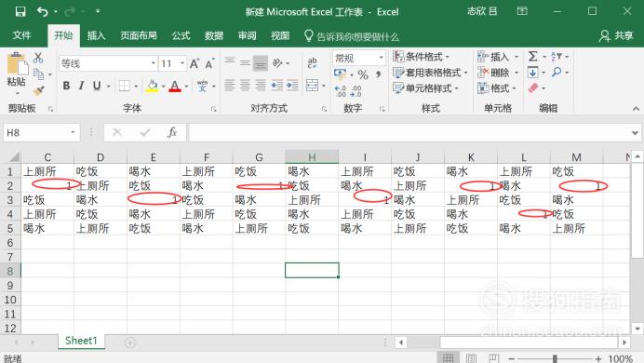
Task: Toggle top align for cells
Action: tap(230, 63)
